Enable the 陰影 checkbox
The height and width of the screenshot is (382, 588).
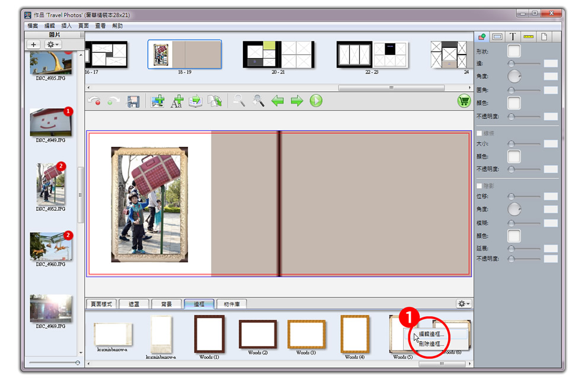click(480, 186)
